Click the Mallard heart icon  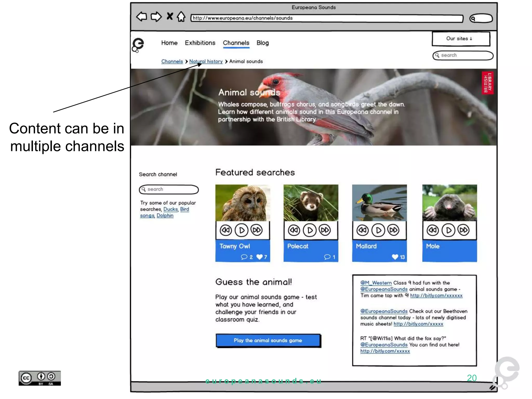[x=395, y=257]
